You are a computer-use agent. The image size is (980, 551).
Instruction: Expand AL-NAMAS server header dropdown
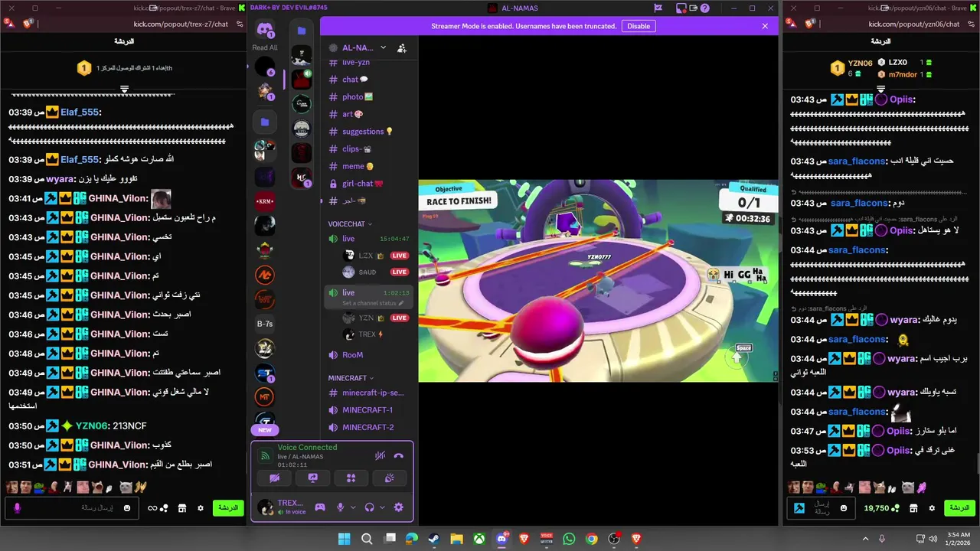pyautogui.click(x=383, y=47)
